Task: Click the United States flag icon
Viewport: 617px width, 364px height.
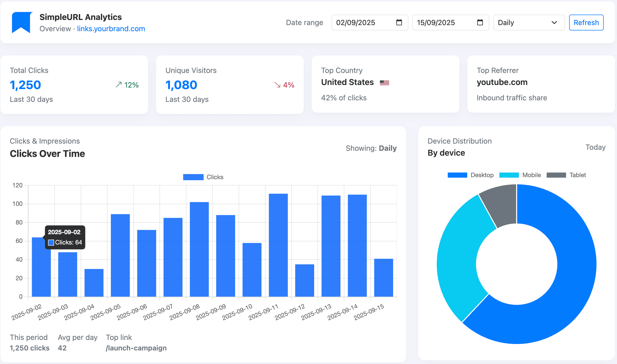Action: point(384,83)
